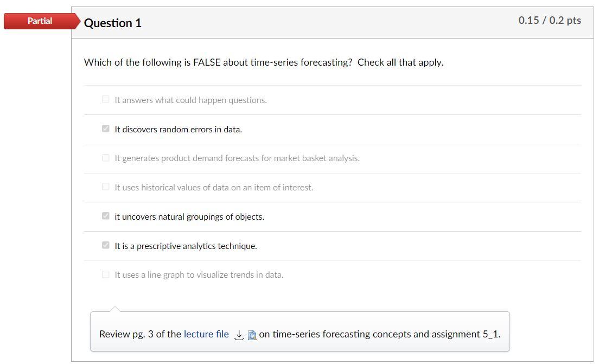The width and height of the screenshot is (599, 364).
Task: Select the score display '0.15 / 0.2 pts'
Action: [x=551, y=20]
